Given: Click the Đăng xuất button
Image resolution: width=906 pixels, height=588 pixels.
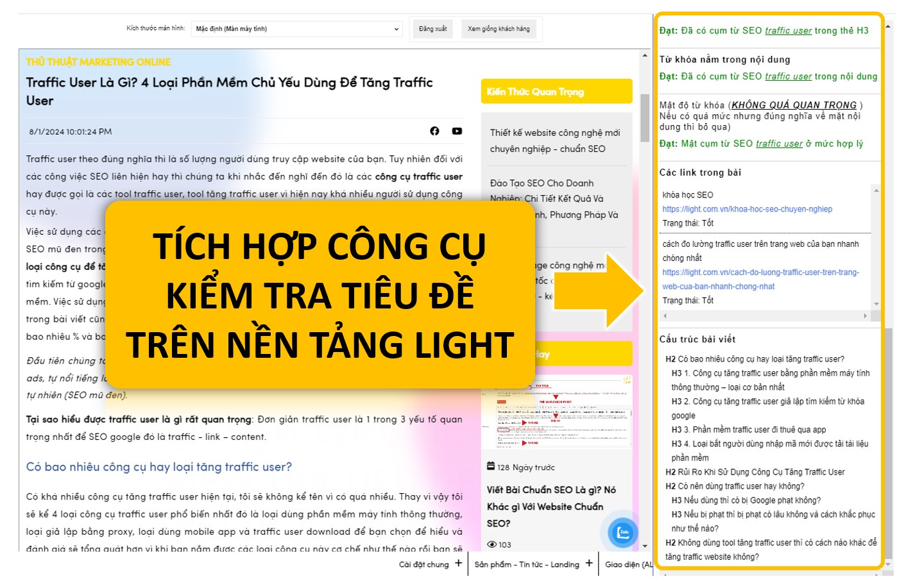Looking at the screenshot, I should pyautogui.click(x=433, y=29).
